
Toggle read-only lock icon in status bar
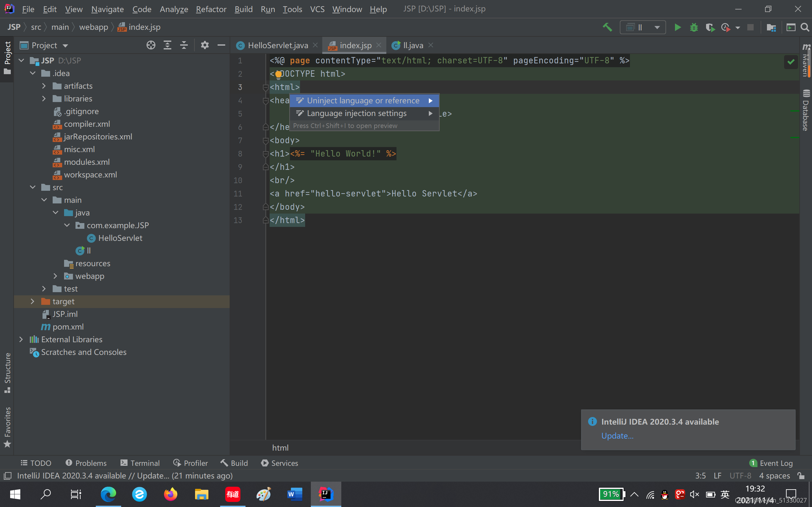click(x=801, y=476)
